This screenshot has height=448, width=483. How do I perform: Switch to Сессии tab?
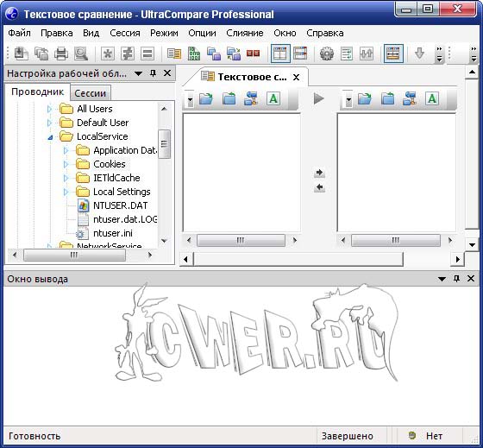(90, 93)
